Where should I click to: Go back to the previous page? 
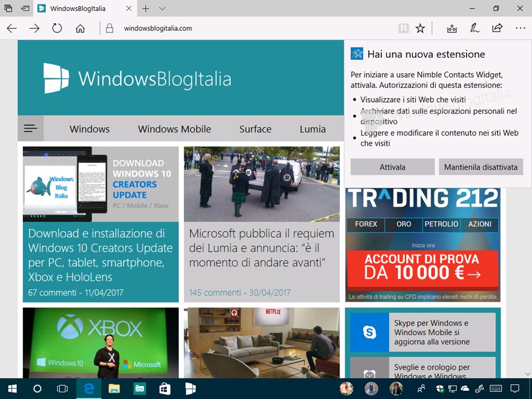(12, 28)
